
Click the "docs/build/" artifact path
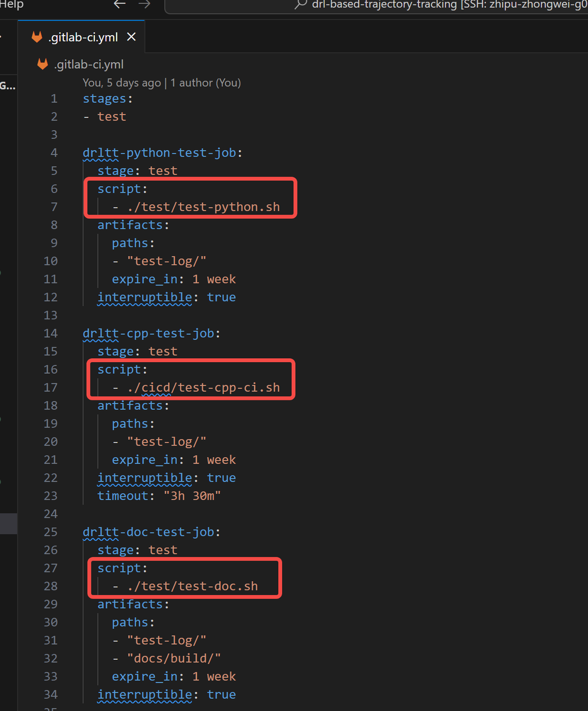[174, 659]
